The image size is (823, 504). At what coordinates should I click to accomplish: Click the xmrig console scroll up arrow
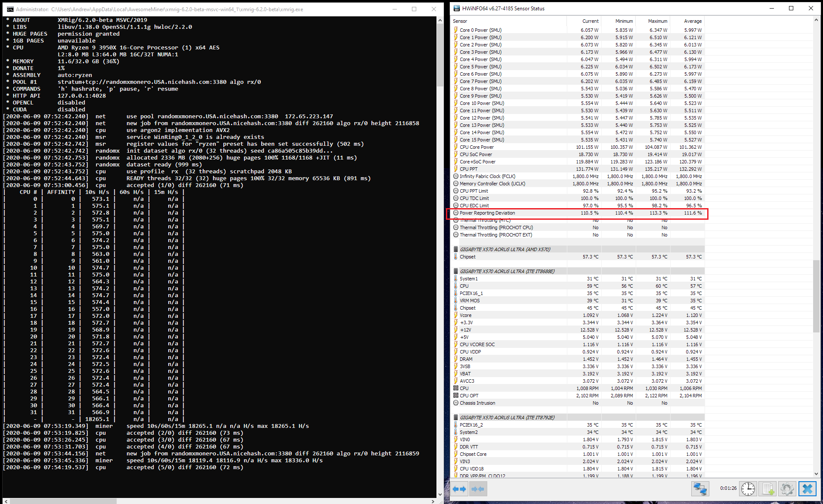(440, 20)
